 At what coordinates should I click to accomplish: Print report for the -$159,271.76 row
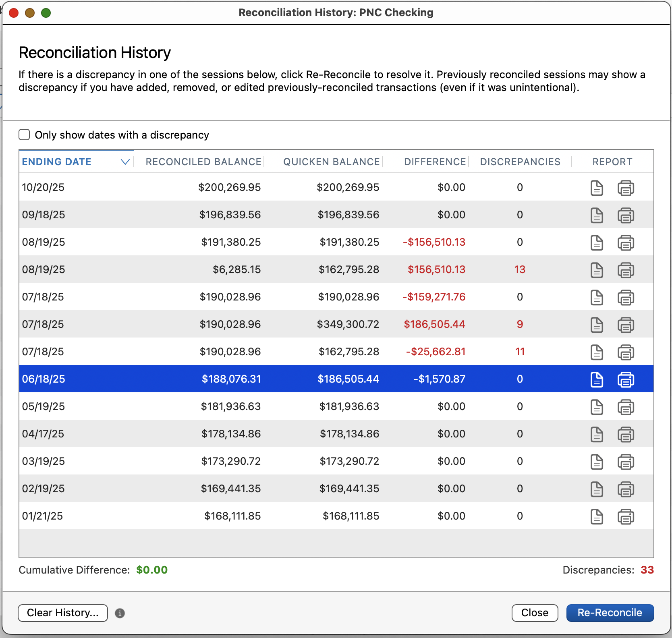[x=626, y=297]
